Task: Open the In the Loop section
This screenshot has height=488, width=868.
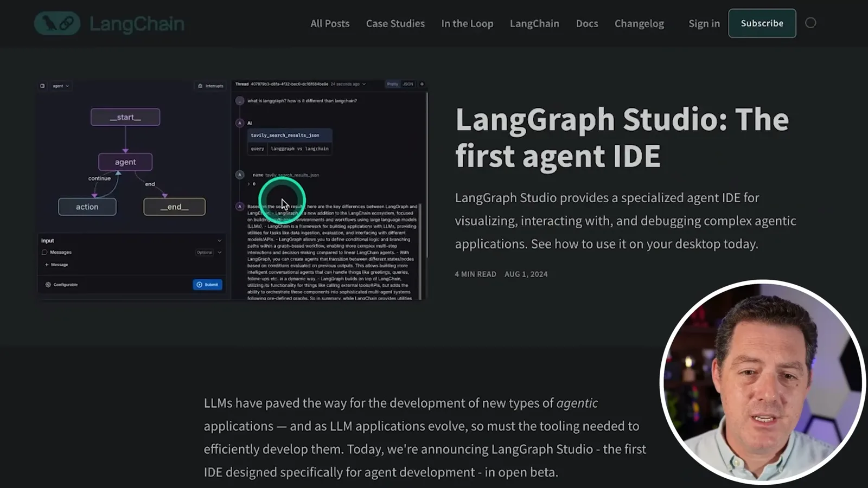Action: point(467,23)
